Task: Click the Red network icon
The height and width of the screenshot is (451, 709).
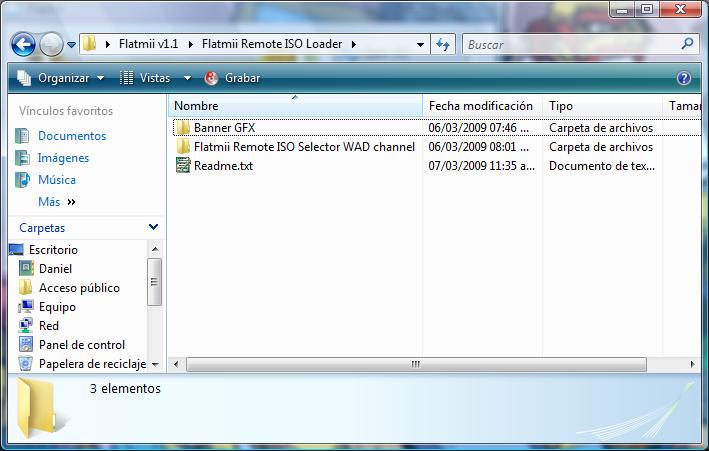Action: coord(26,326)
